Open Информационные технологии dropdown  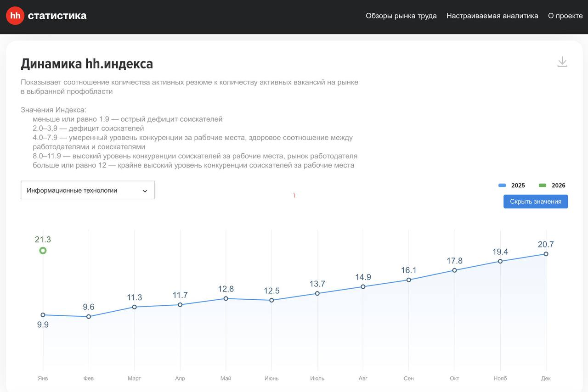pos(87,190)
